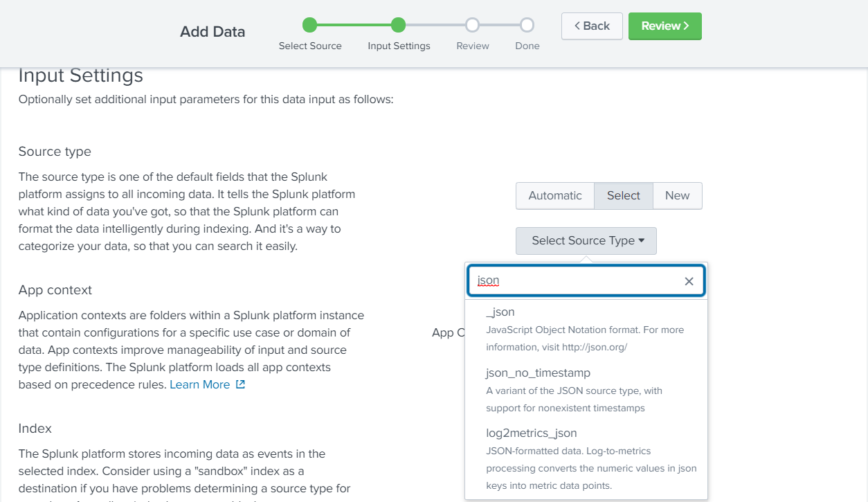Pick json_no_timestamp source type

coord(538,373)
